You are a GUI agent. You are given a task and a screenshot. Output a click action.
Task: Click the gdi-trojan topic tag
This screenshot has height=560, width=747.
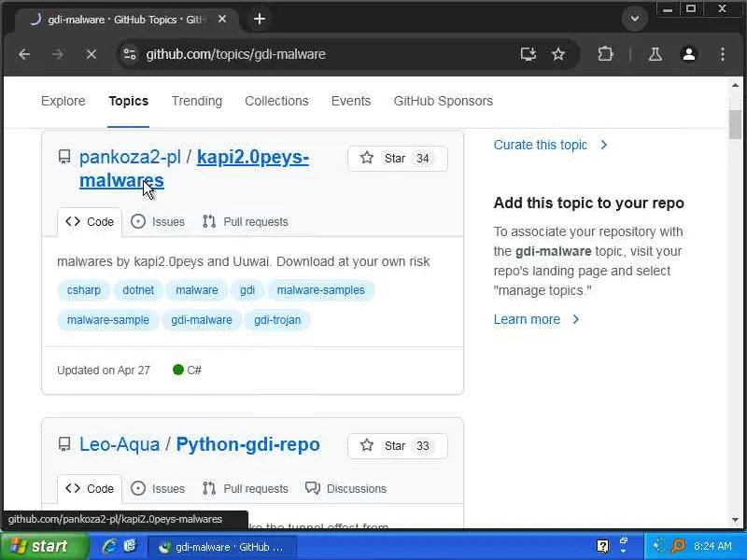click(277, 320)
